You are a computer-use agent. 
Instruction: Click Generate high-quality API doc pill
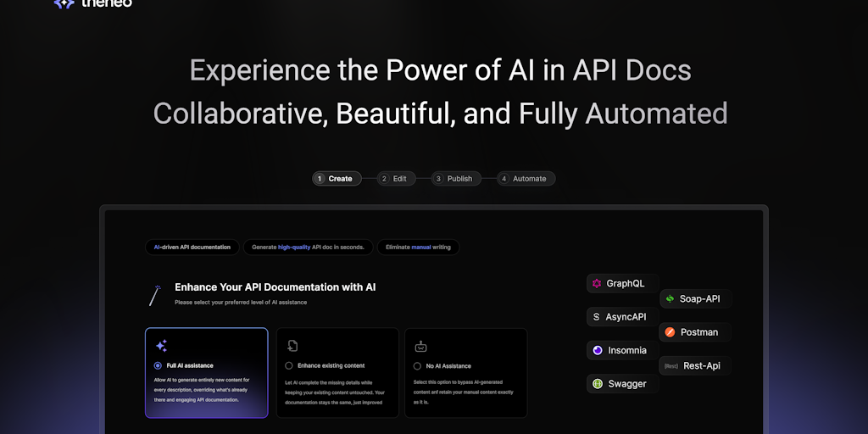pos(309,247)
